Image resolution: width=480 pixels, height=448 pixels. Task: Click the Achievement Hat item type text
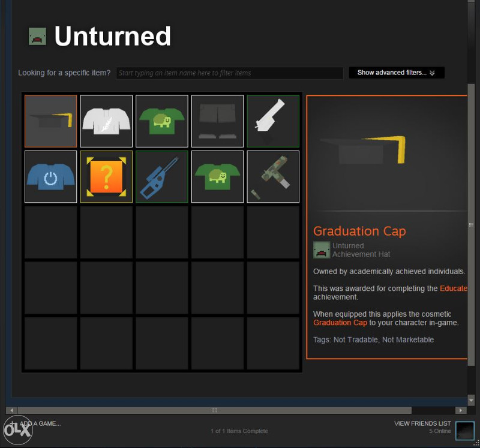[x=361, y=254]
